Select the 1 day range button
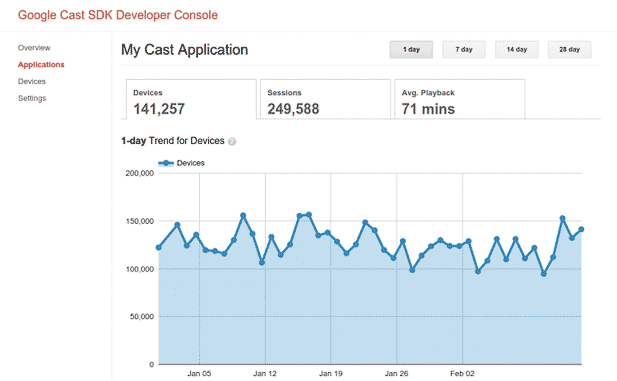Screen dimensions: 617x381 click(x=411, y=50)
